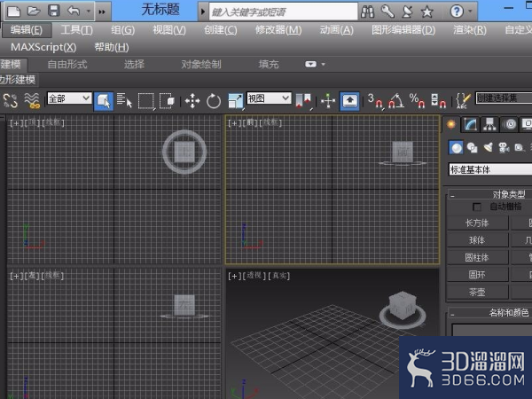
Task: Activate the Select and Scale tool
Action: tap(236, 101)
